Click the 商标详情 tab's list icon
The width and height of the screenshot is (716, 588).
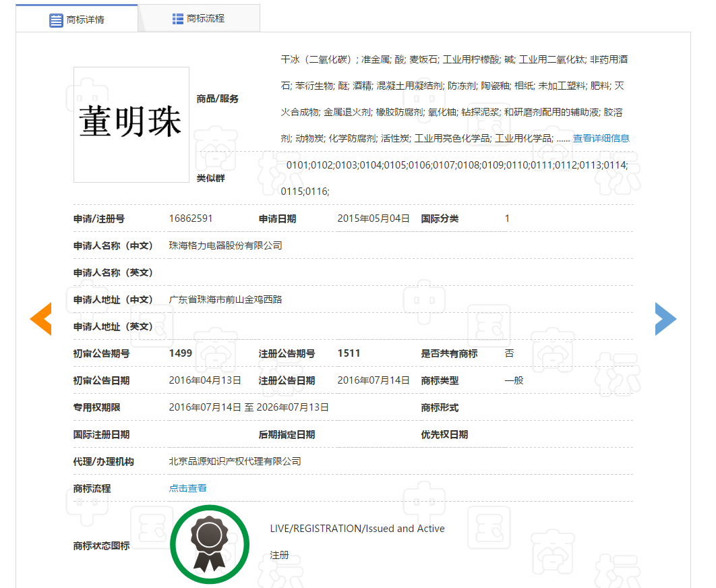click(56, 20)
